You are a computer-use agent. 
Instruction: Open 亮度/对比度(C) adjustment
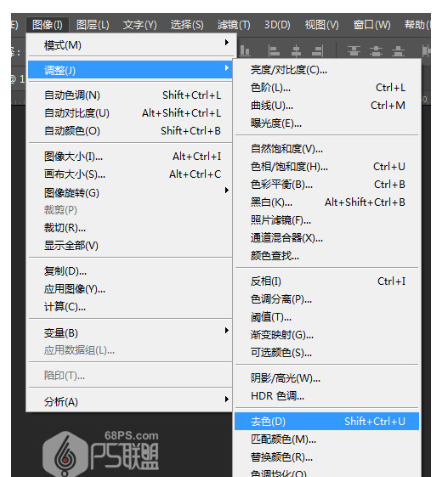click(x=327, y=70)
